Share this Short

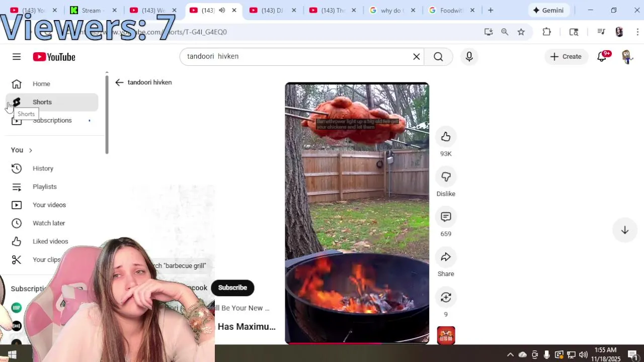(x=446, y=257)
